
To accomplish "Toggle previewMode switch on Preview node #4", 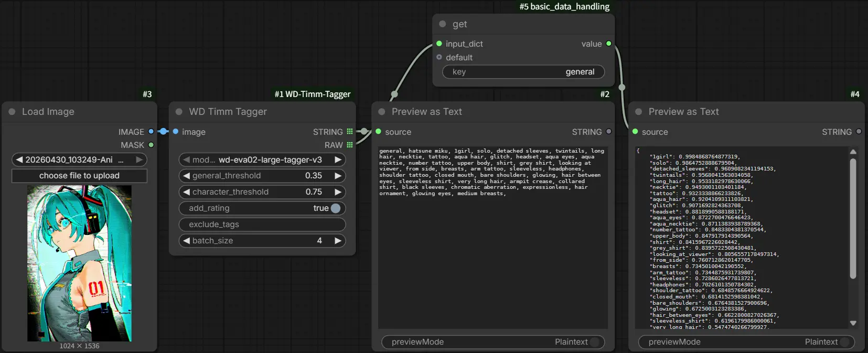I will click(x=845, y=342).
